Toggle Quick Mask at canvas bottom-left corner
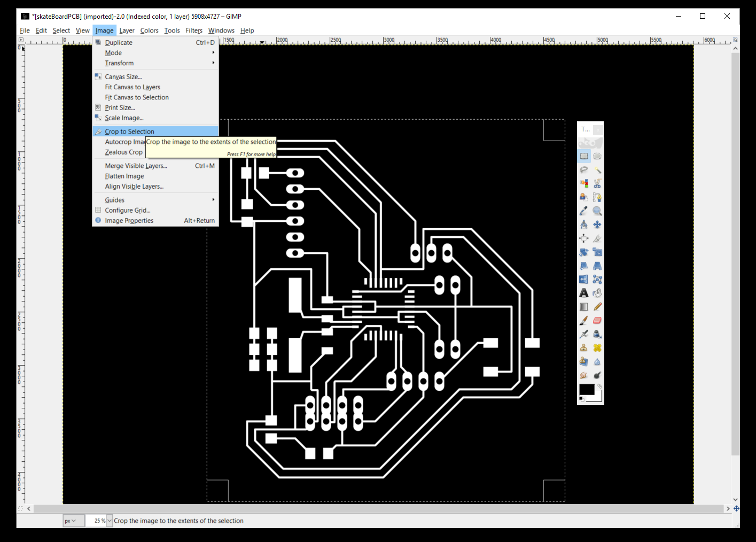The image size is (756, 542). (21, 508)
